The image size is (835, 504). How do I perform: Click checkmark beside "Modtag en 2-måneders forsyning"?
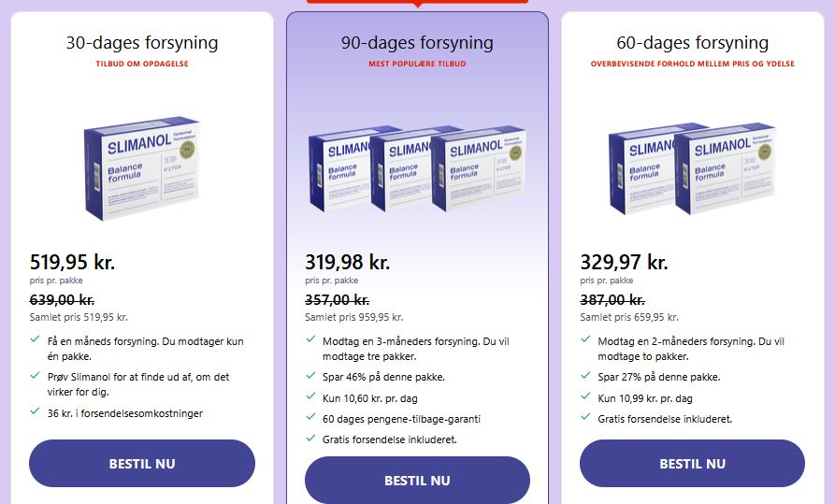[585, 339]
